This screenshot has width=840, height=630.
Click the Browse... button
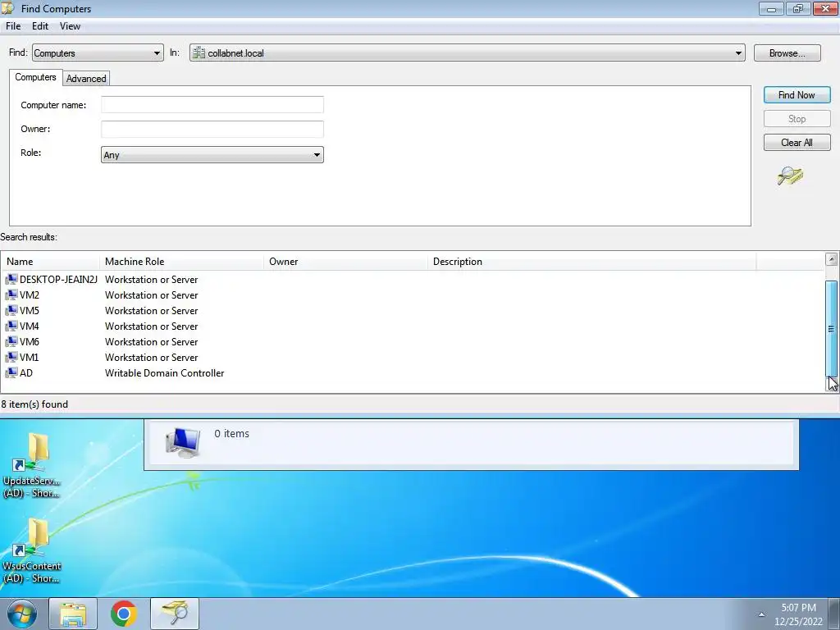click(x=787, y=53)
